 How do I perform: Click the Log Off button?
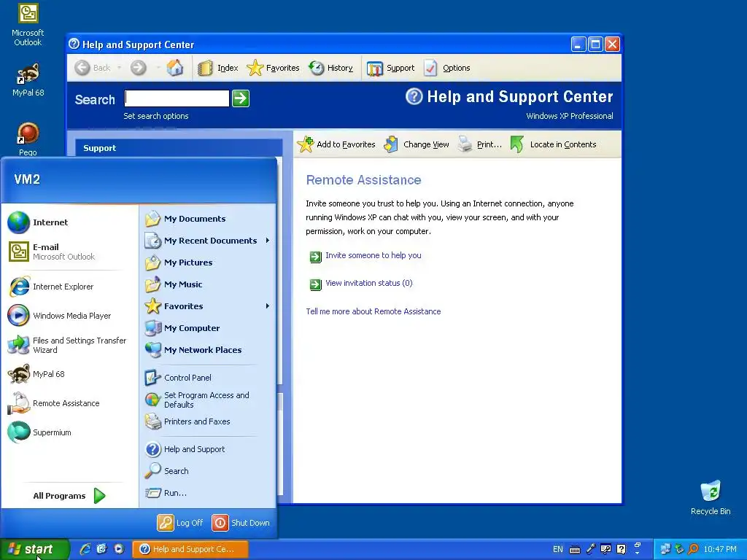click(x=181, y=523)
